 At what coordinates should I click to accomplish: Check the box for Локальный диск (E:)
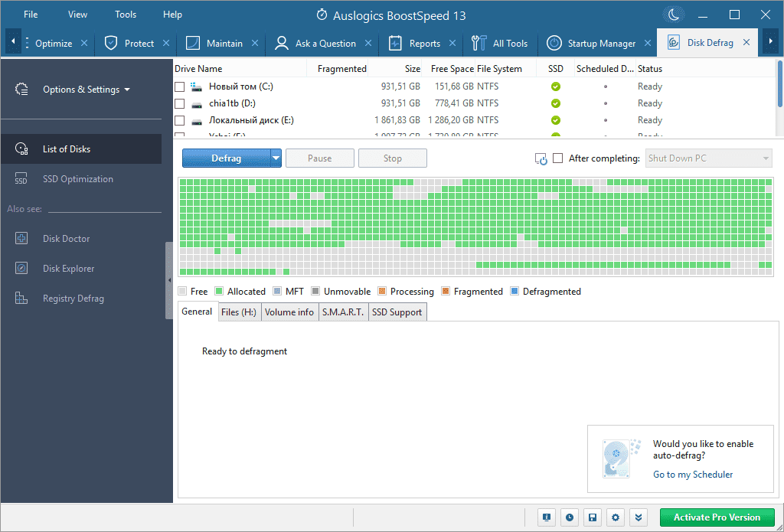click(179, 120)
